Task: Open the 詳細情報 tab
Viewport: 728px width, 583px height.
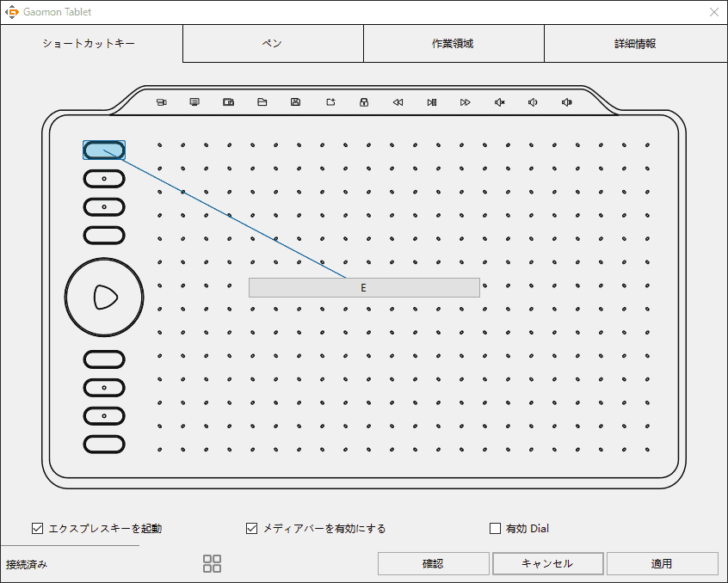Action: (636, 44)
